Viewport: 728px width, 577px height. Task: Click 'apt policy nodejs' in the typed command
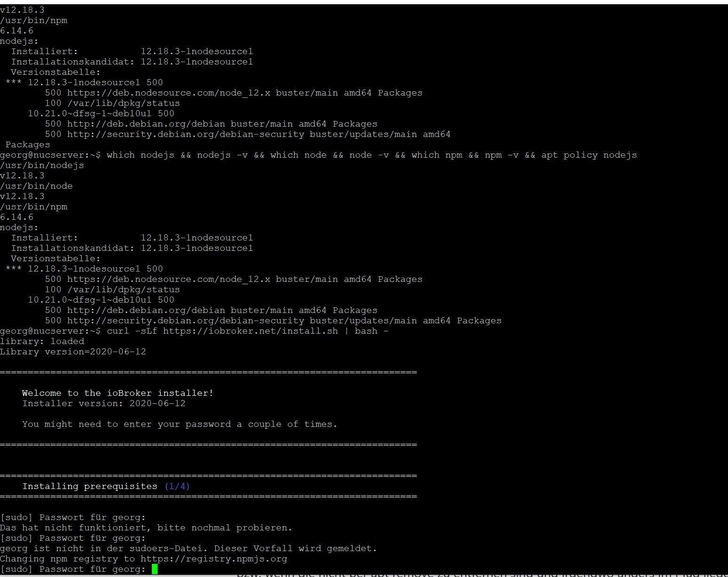[589, 155]
